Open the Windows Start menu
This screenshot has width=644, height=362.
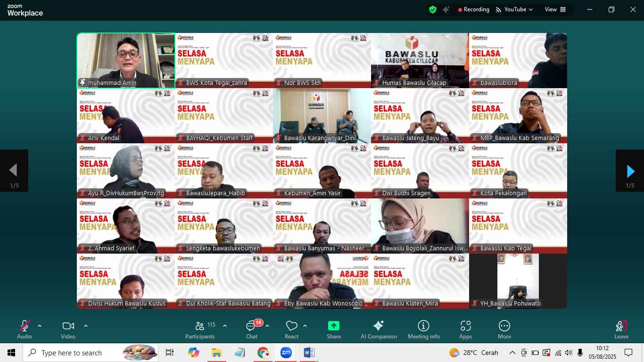coord(10,352)
